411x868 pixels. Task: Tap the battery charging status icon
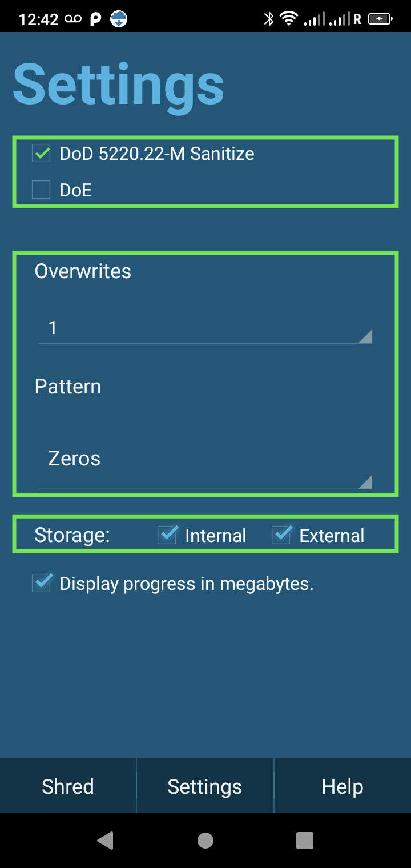pyautogui.click(x=380, y=19)
